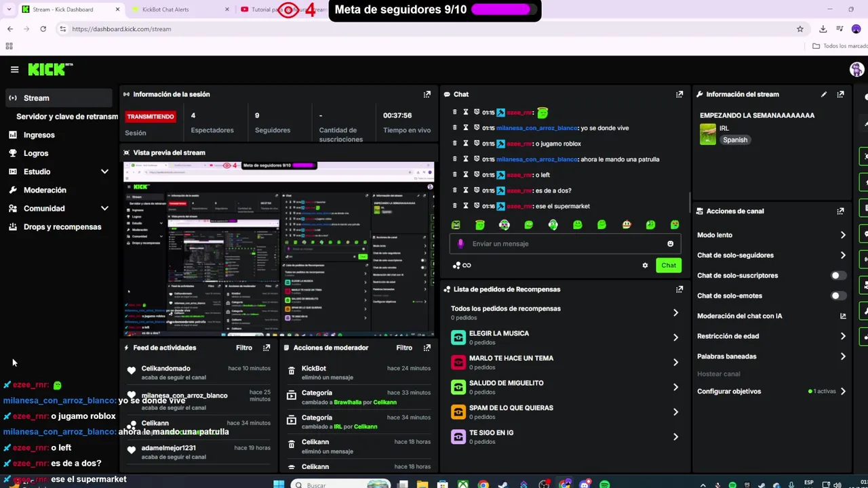This screenshot has width=868, height=488.
Task: Open Palabras baneadas arrow
Action: tap(843, 357)
